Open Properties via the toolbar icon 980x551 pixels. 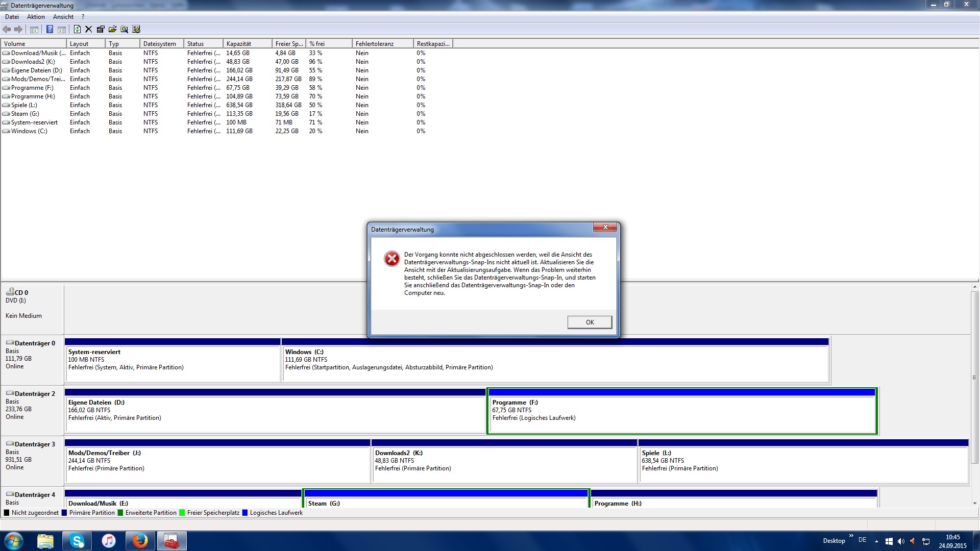coord(101,30)
